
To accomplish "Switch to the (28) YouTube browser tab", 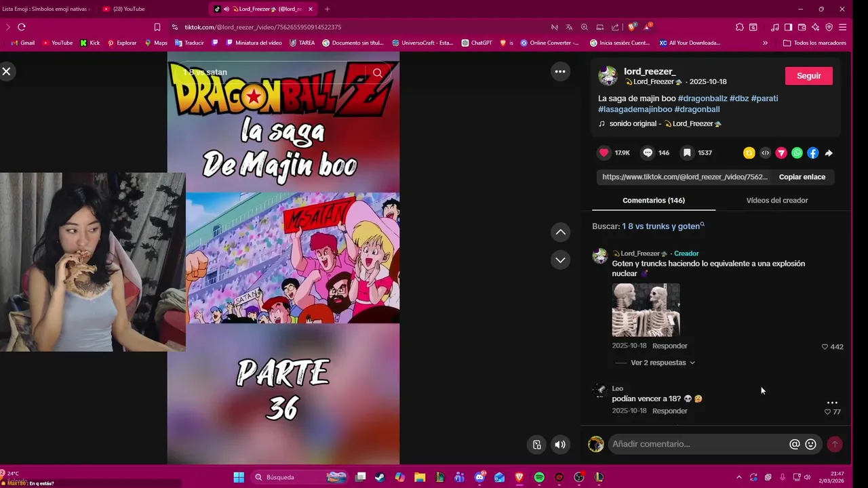I will (x=129, y=9).
